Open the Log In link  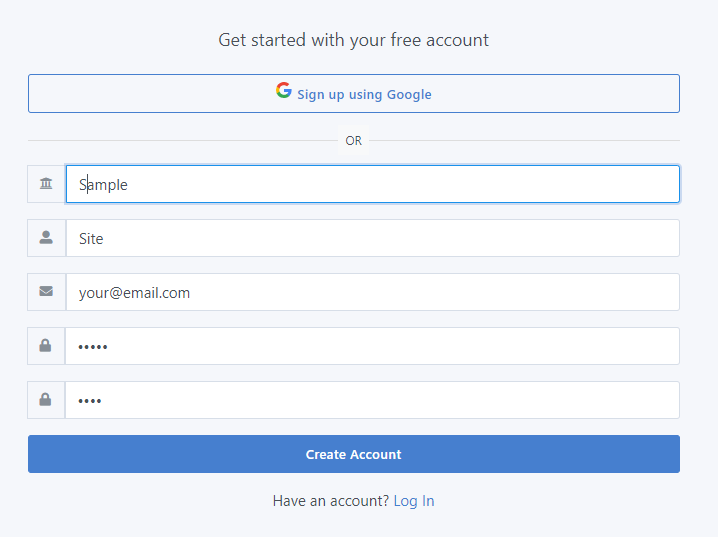(x=413, y=501)
